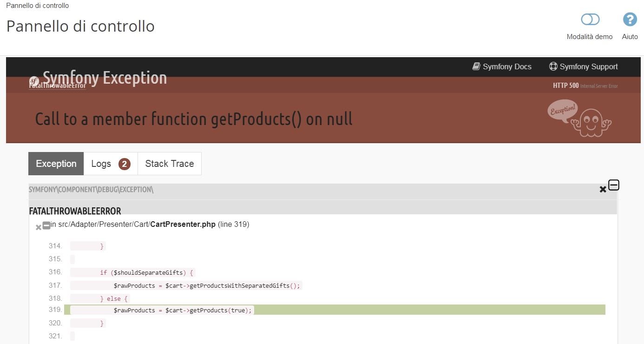
Task: Collapse the CartPresenter.php trace entry
Action: pyautogui.click(x=46, y=225)
